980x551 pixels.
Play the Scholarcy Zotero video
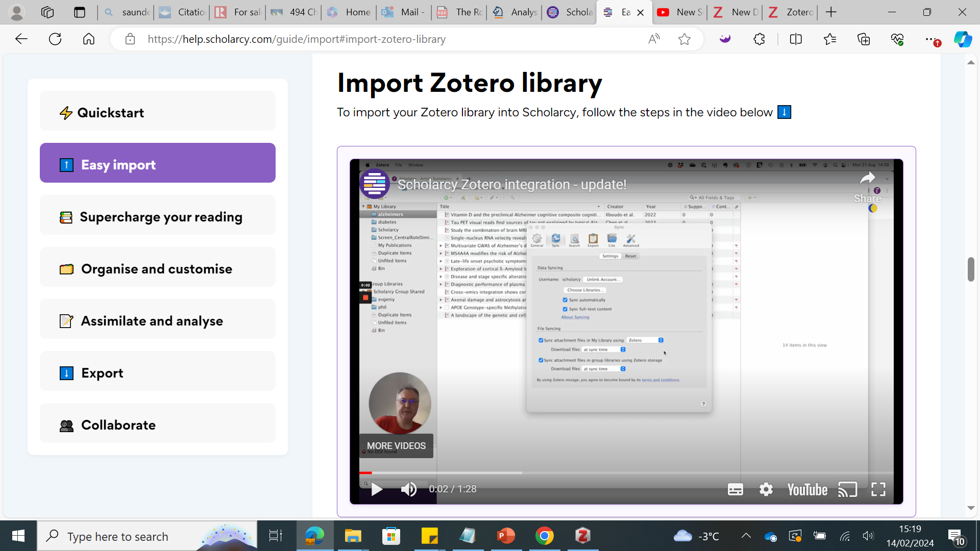pos(377,489)
